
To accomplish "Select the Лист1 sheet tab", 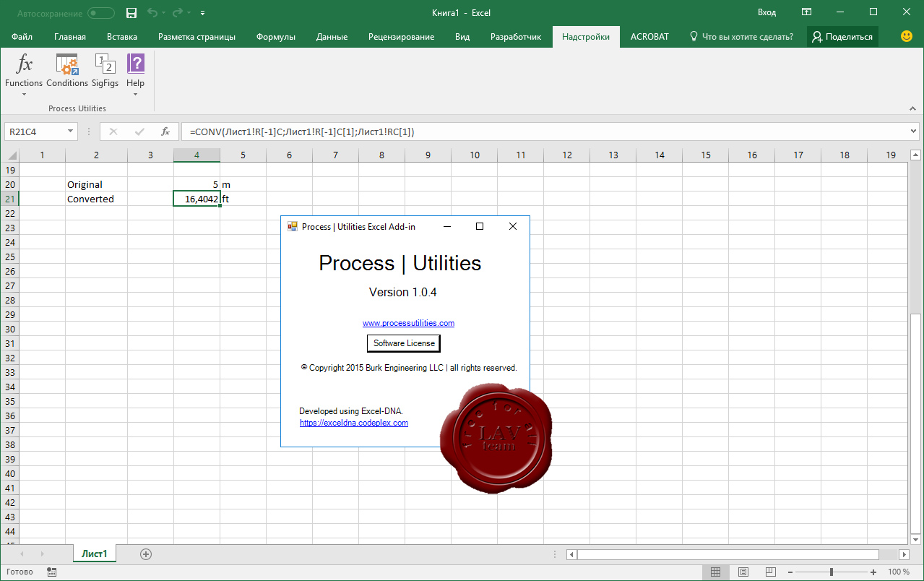I will tap(95, 554).
